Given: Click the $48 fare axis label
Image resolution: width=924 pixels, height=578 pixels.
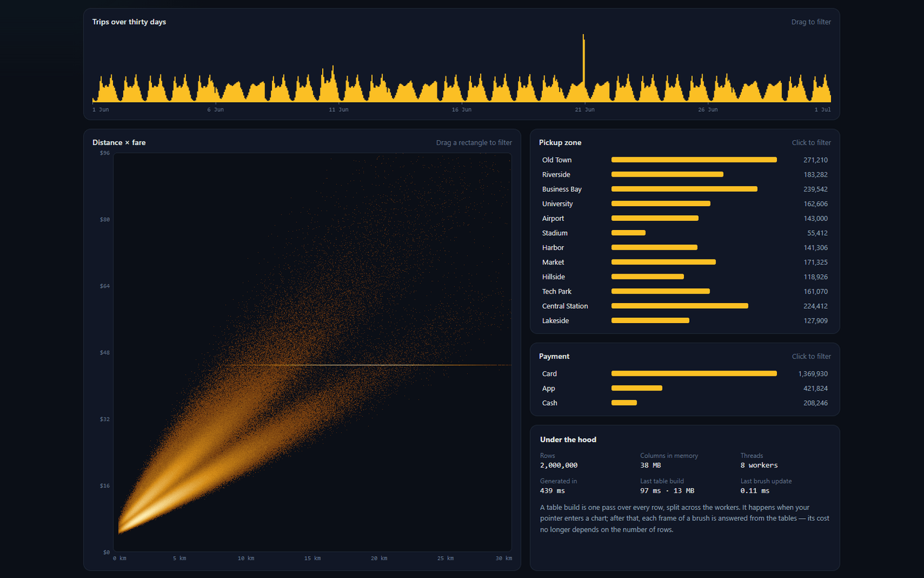Looking at the screenshot, I should tap(105, 353).
